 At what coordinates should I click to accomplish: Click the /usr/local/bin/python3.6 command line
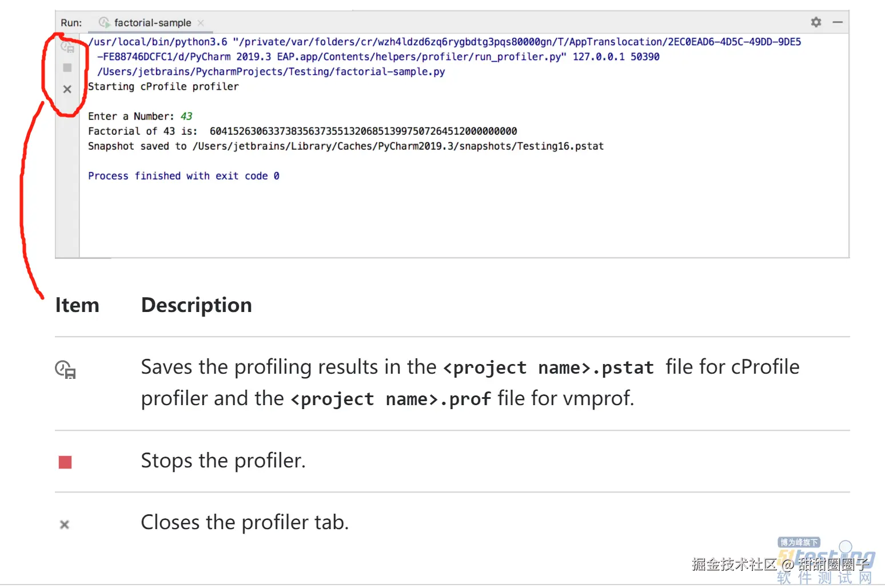coord(158,42)
